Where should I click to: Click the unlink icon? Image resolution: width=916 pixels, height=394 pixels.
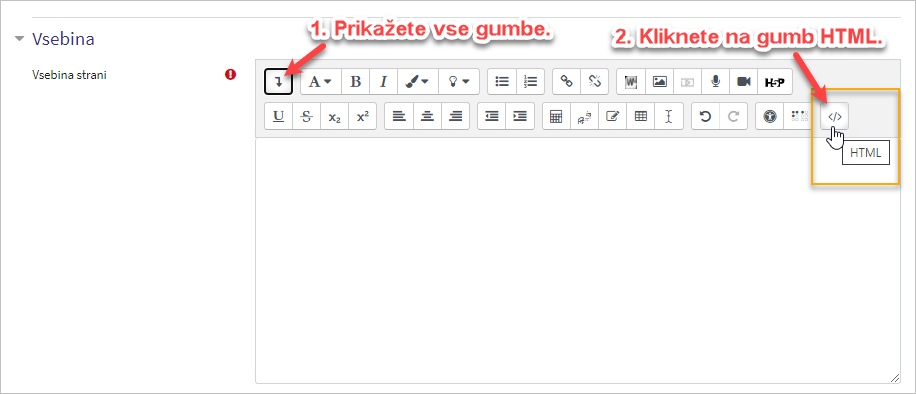pyautogui.click(x=595, y=81)
